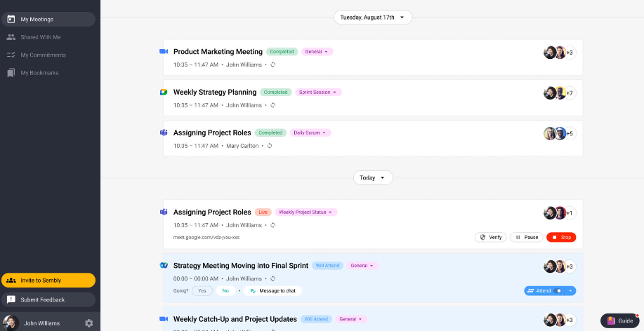Expand the Daily Scrum tag dropdown
Screen dimensions: 644x331
tap(310, 133)
